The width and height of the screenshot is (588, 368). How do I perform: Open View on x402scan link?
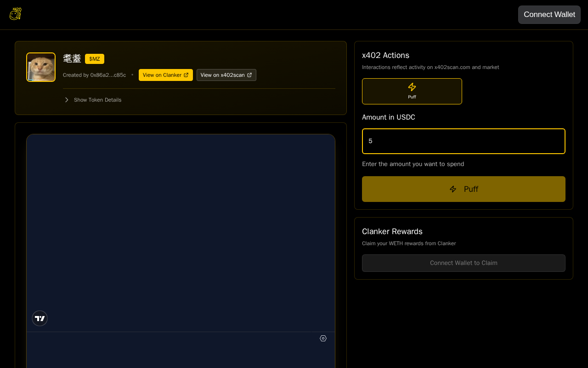coord(226,75)
